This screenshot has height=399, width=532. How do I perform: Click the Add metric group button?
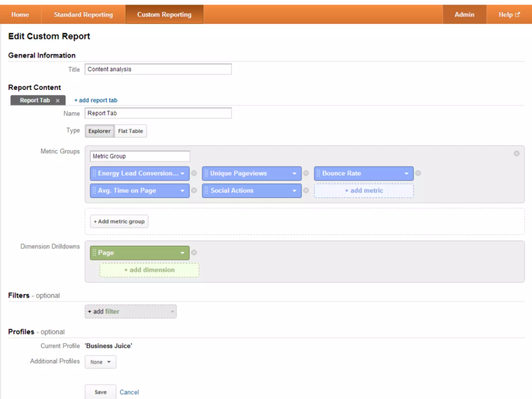coord(119,221)
